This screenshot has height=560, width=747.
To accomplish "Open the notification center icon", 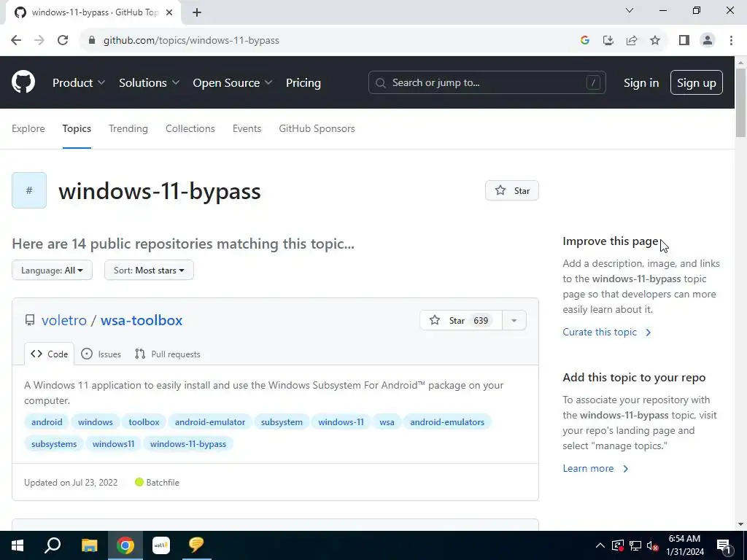I will (724, 547).
